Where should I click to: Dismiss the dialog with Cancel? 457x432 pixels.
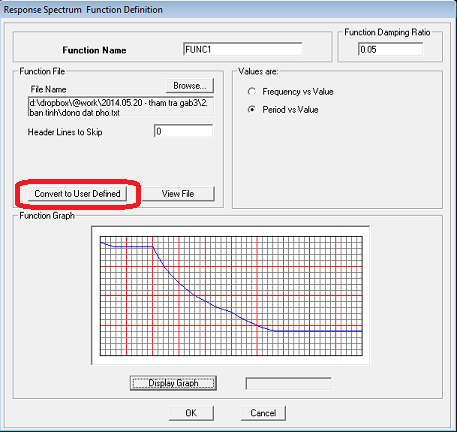point(263,413)
